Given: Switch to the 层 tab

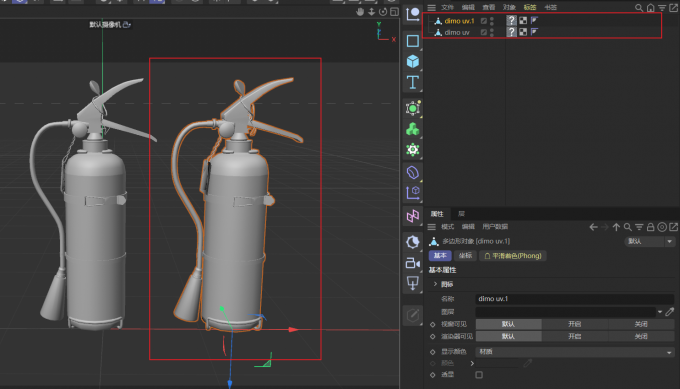Looking at the screenshot, I should click(461, 214).
